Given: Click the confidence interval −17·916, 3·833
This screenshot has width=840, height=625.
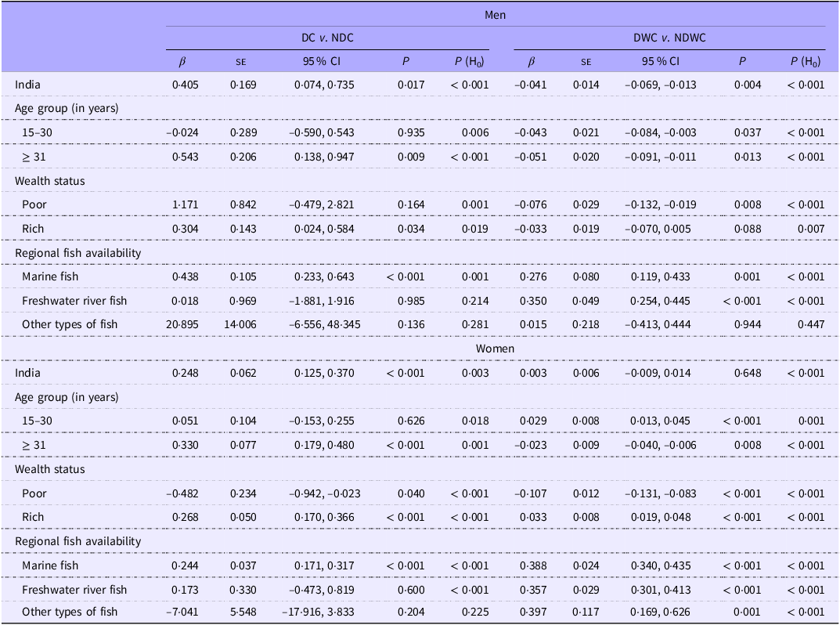Looking at the screenshot, I should tap(327, 613).
